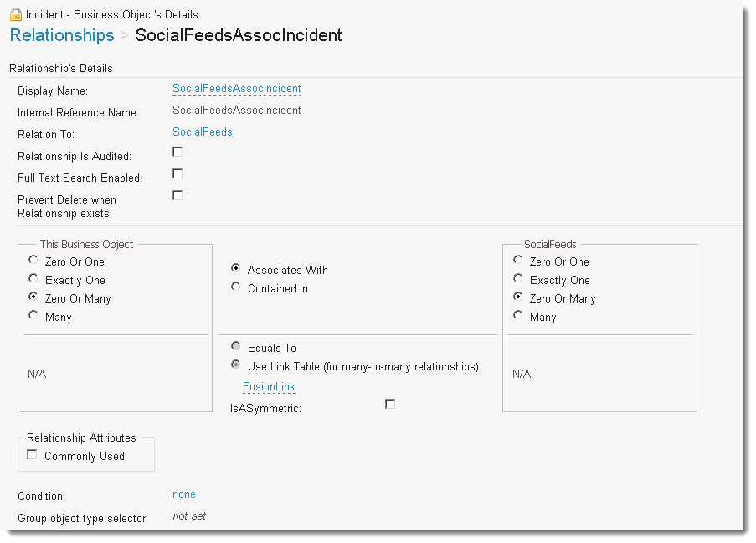Viewport: 756px width, 543px height.
Task: Open the Relationships breadcrumb link
Action: tap(62, 35)
